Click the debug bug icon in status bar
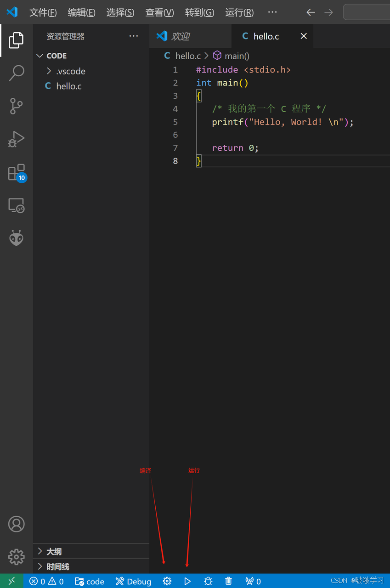Image resolution: width=390 pixels, height=588 pixels. pyautogui.click(x=208, y=582)
